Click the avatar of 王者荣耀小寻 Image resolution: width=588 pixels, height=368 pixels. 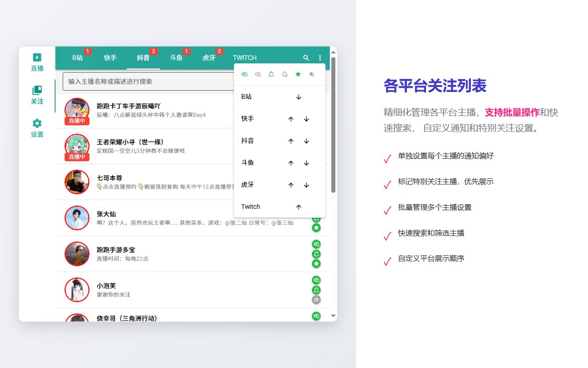pyautogui.click(x=77, y=146)
